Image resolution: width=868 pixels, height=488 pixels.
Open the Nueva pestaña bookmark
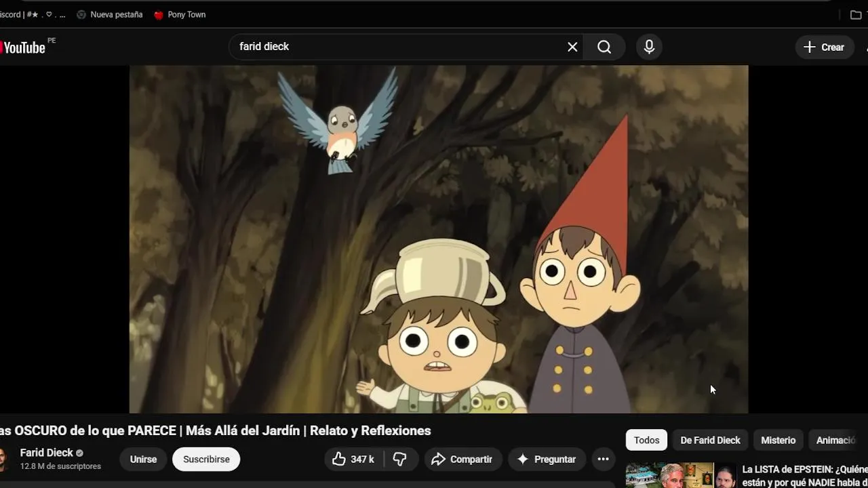[109, 14]
